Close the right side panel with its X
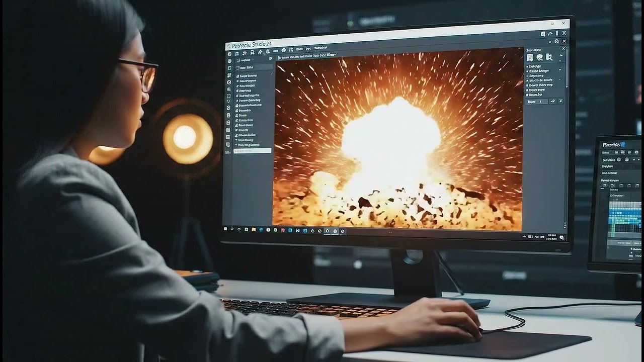The image size is (644, 362). pyautogui.click(x=563, y=49)
